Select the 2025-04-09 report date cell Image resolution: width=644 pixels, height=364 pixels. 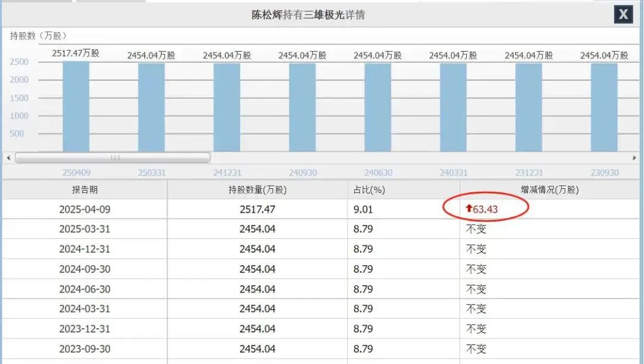(x=85, y=209)
